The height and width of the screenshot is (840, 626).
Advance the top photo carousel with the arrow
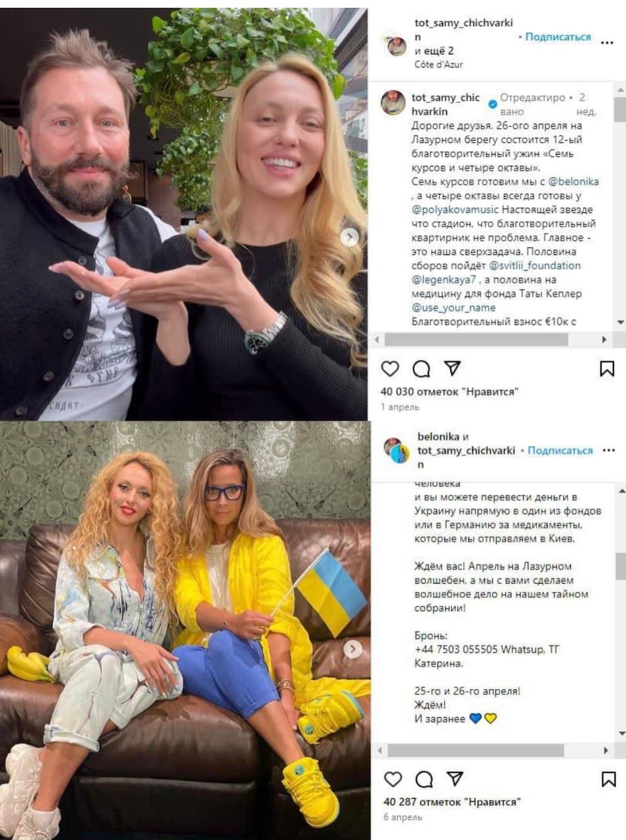click(350, 237)
